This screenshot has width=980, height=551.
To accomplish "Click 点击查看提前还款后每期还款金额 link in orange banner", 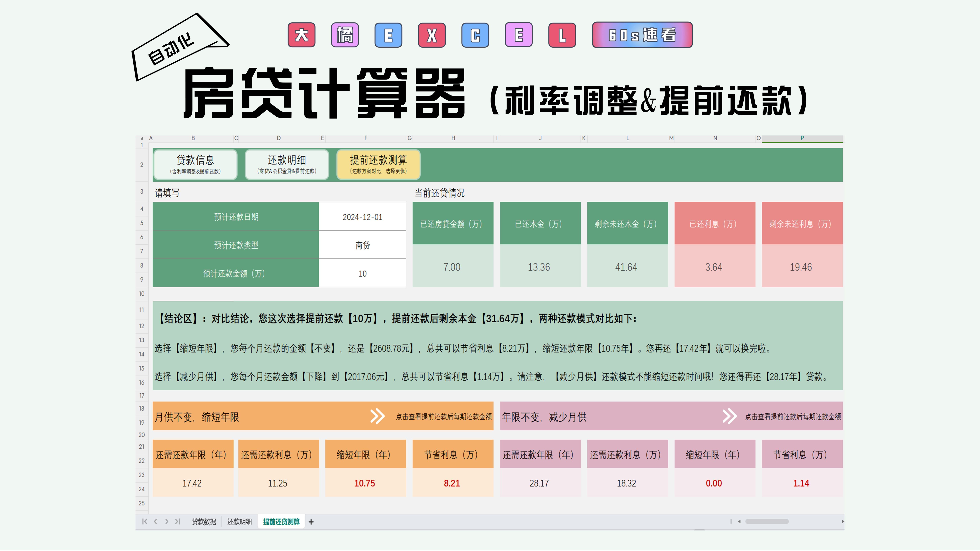I will [444, 417].
